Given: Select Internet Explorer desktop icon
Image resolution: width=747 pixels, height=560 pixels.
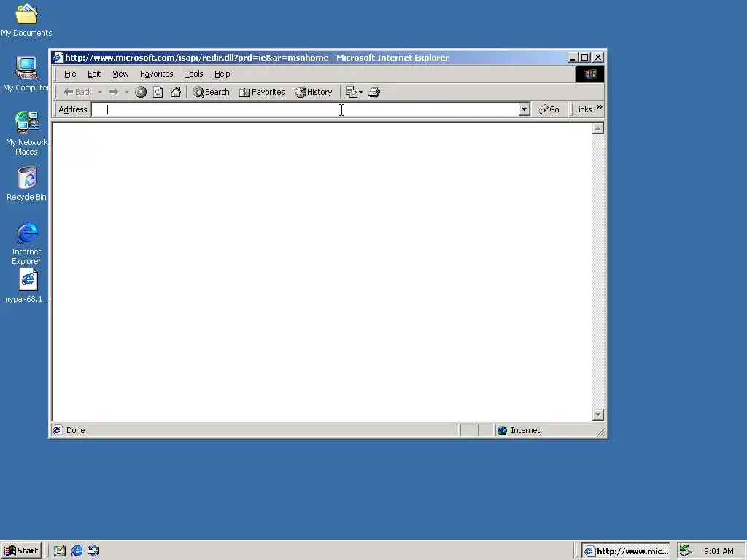Looking at the screenshot, I should 26,244.
